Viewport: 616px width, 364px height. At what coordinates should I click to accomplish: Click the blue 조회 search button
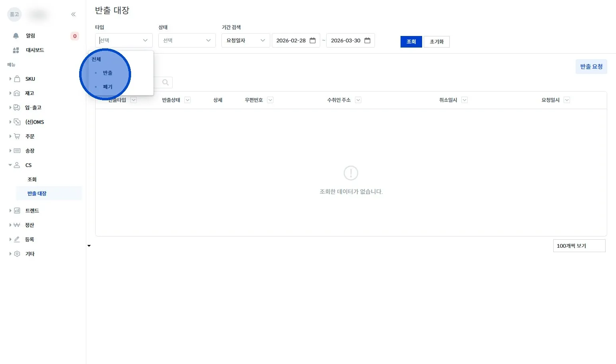pyautogui.click(x=411, y=42)
